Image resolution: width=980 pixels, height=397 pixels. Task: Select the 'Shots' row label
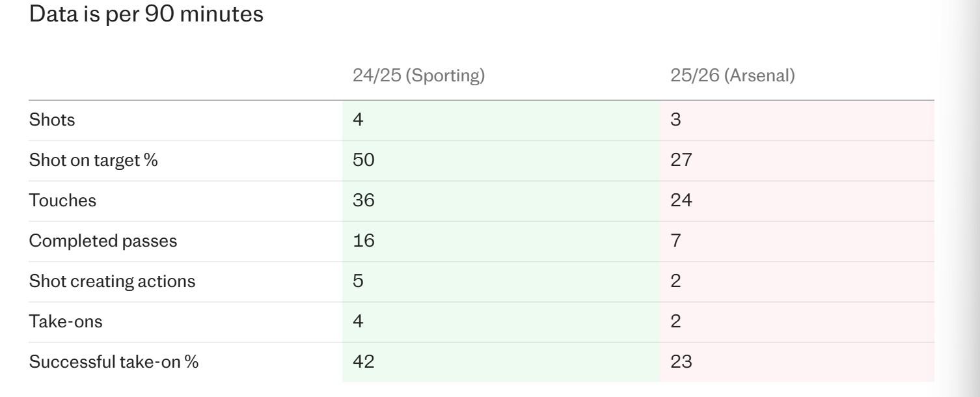pos(52,120)
